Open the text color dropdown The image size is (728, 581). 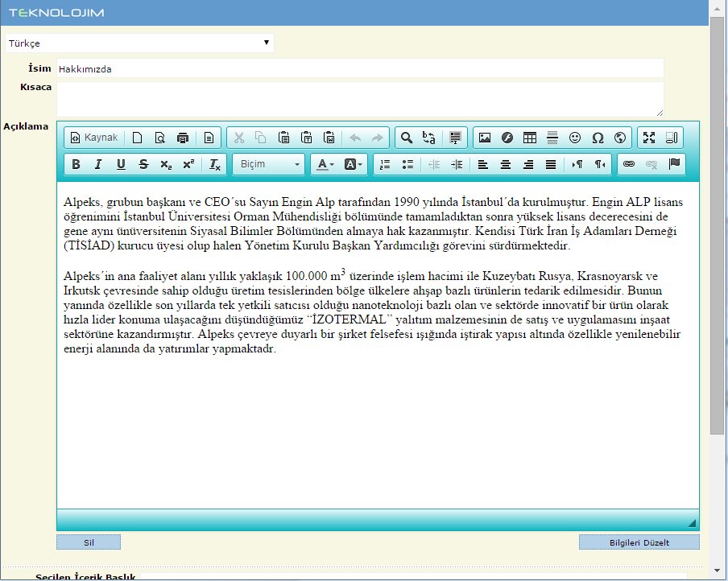tap(325, 164)
